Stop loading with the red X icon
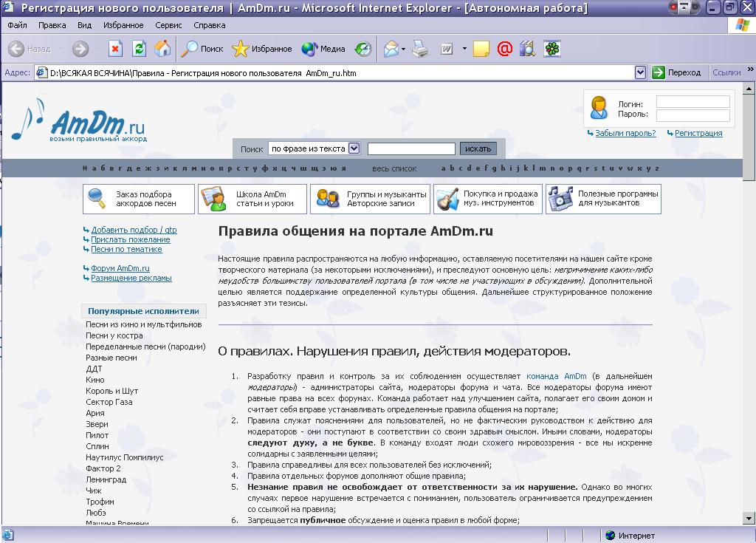 tap(115, 49)
